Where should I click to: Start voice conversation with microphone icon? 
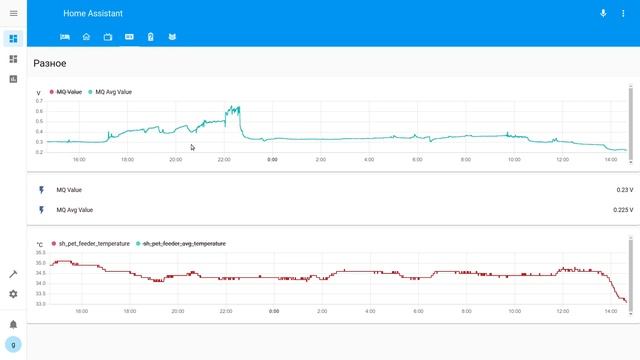point(603,13)
